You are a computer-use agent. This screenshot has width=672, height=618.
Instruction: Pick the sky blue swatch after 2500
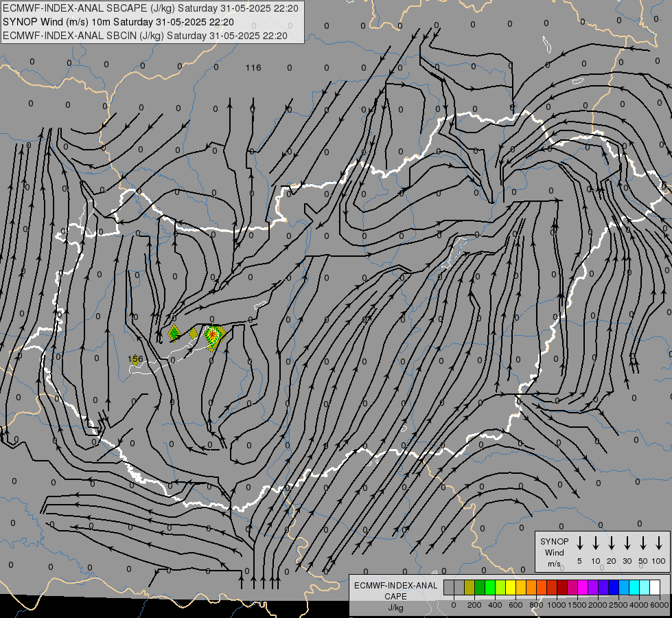click(624, 587)
